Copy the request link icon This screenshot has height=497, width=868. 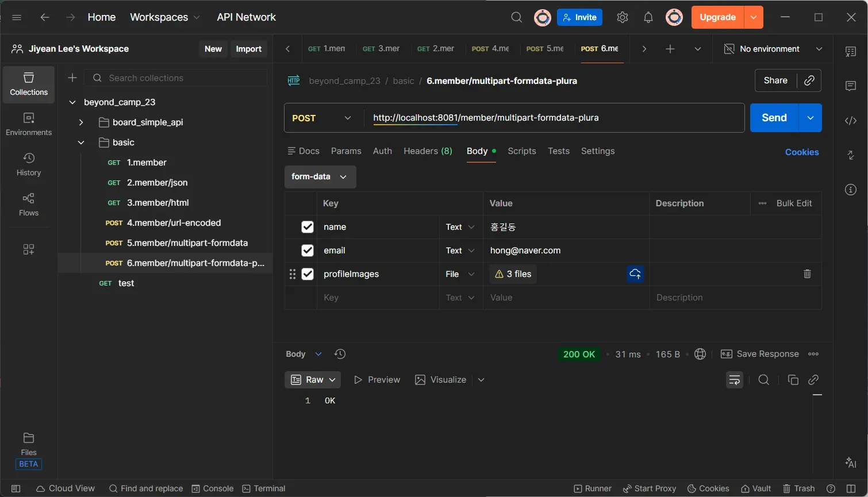(x=809, y=80)
